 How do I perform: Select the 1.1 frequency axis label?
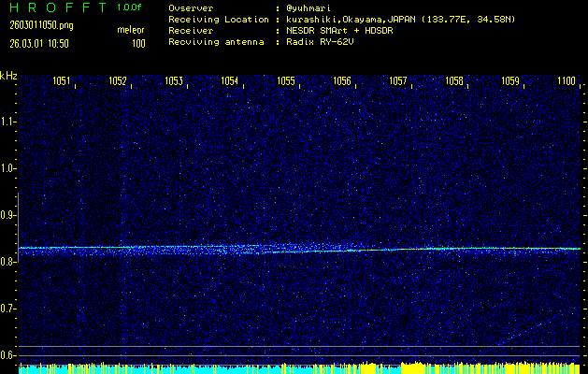click(x=8, y=122)
